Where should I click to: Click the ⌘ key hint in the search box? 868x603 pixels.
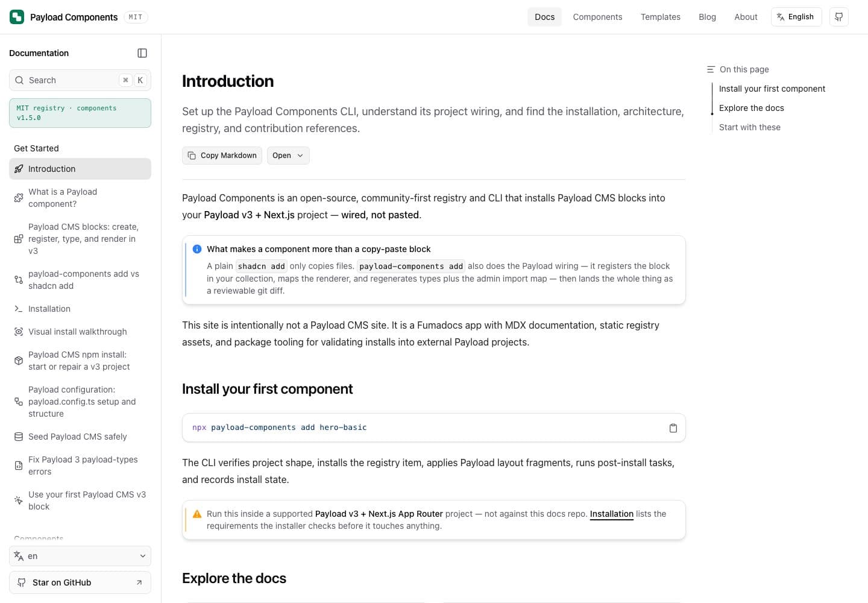(125, 80)
